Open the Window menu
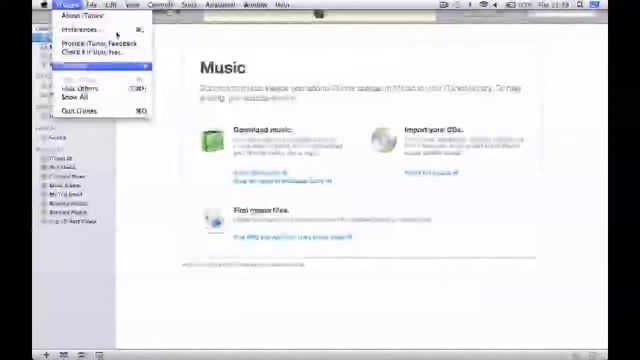 pos(255,5)
